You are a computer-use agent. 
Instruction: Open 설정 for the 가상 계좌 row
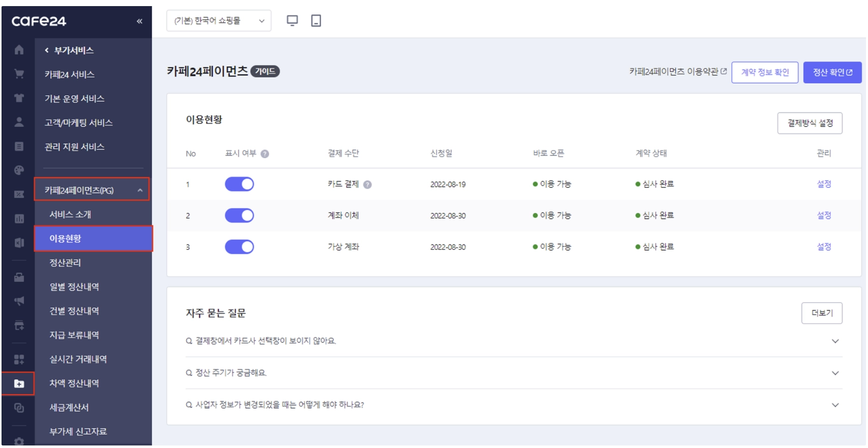point(824,247)
